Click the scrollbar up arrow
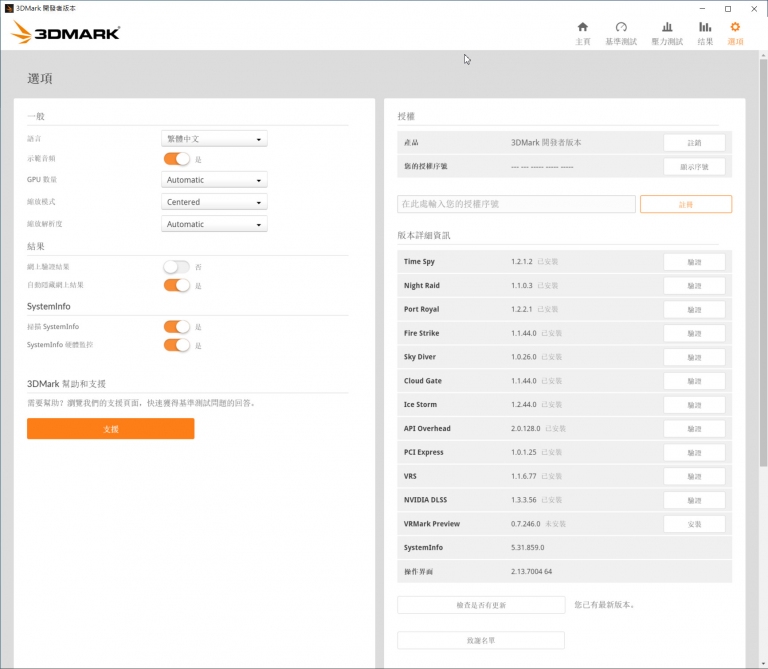The width and height of the screenshot is (768, 669). click(763, 55)
